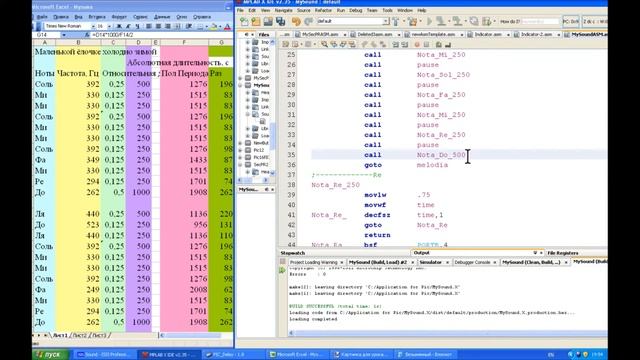Open Times New Roman font dropdown
This screenshot has width=640, height=360.
93,26
